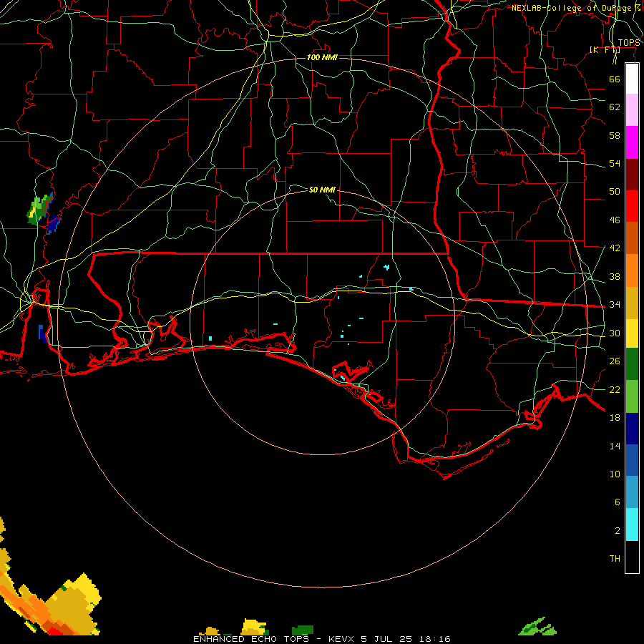Click the "5 JUL 25" date text
This screenshot has width=644, height=644.
tap(388, 639)
